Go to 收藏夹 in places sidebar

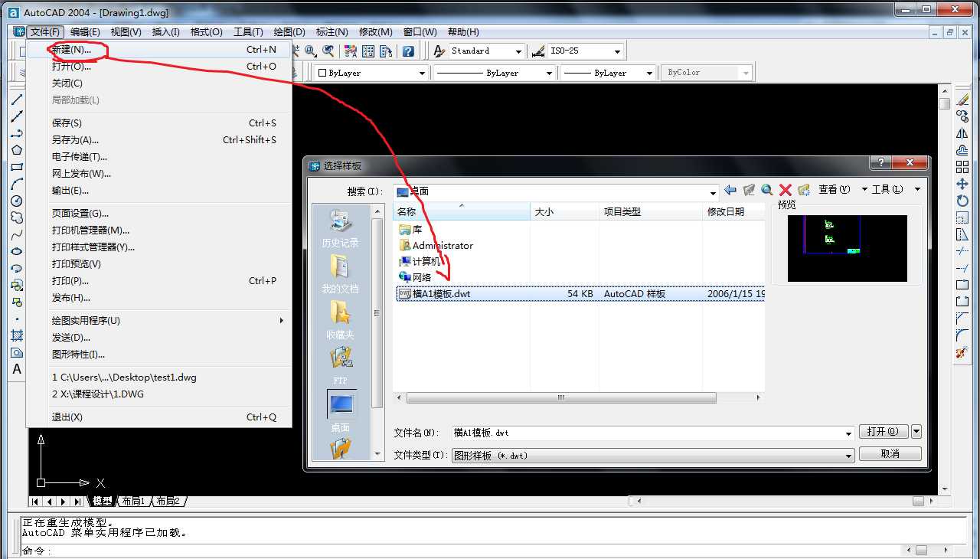[341, 319]
